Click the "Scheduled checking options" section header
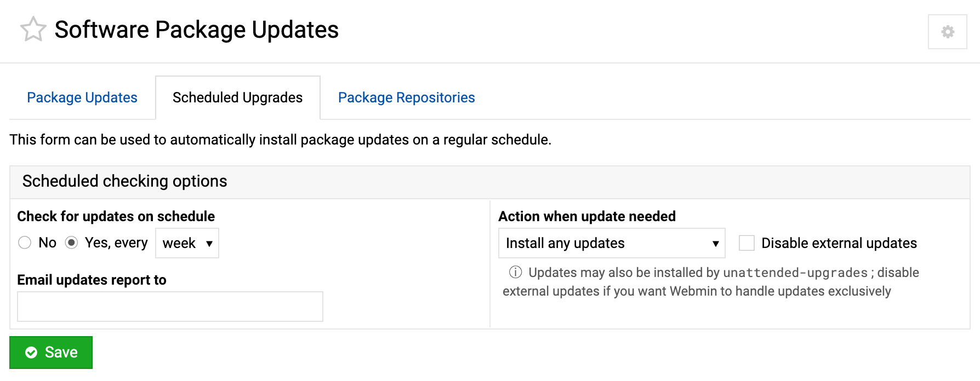Screen dimensions: 980x381 [125, 181]
